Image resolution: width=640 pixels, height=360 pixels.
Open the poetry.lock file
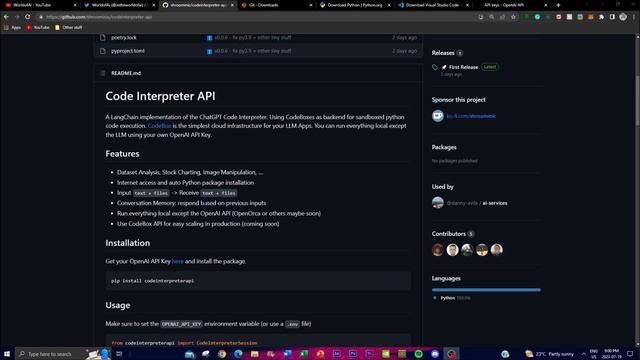[x=124, y=38]
